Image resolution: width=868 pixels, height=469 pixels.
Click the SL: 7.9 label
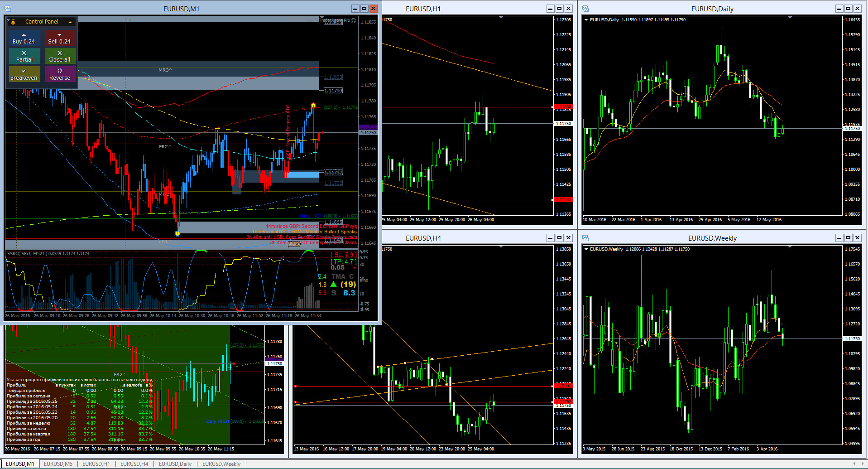(343, 255)
